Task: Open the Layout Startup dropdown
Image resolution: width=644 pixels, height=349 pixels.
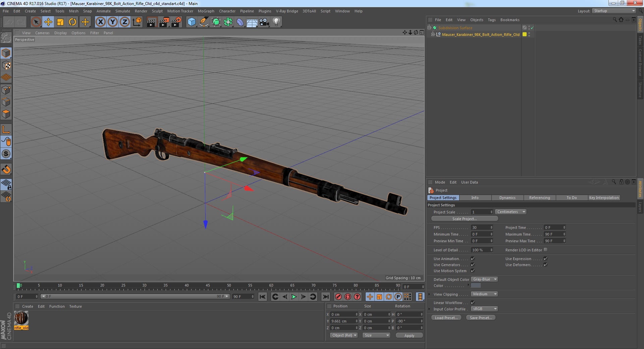Action: [614, 11]
